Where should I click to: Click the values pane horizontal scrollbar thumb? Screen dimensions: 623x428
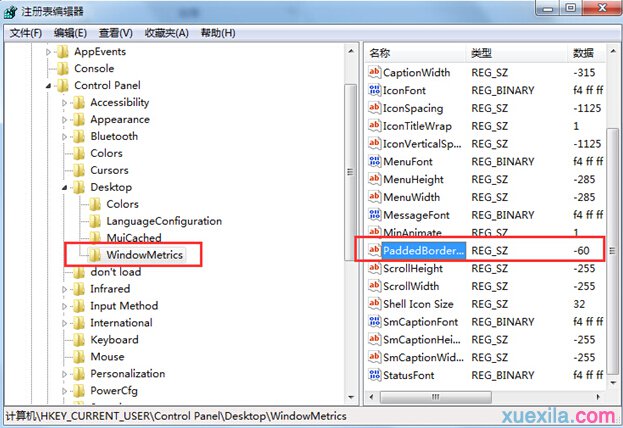(x=435, y=397)
